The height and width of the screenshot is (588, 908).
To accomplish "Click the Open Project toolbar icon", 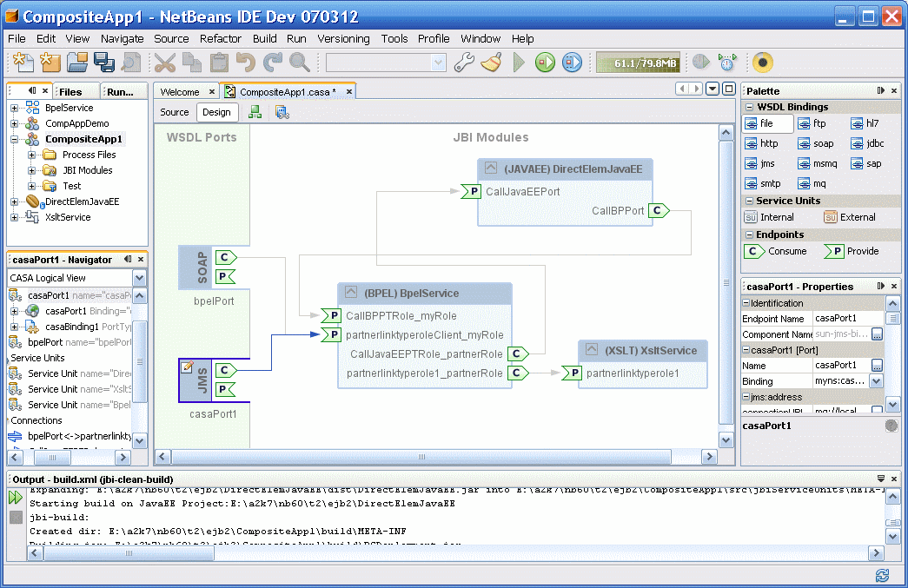I will coord(77,63).
